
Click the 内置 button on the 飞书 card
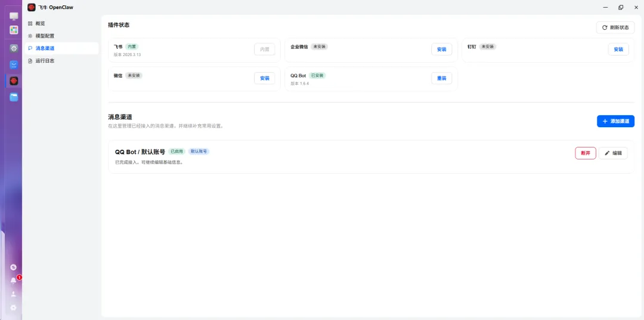click(x=265, y=50)
